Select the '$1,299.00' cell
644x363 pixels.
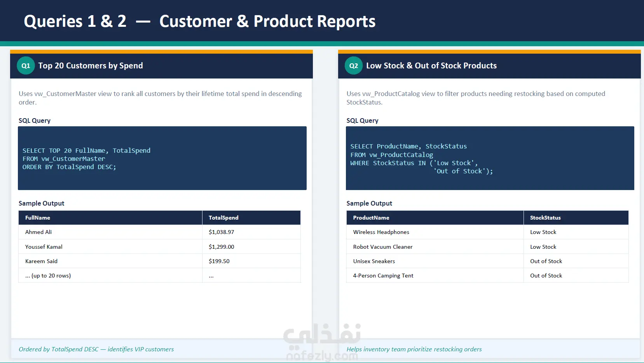point(251,247)
